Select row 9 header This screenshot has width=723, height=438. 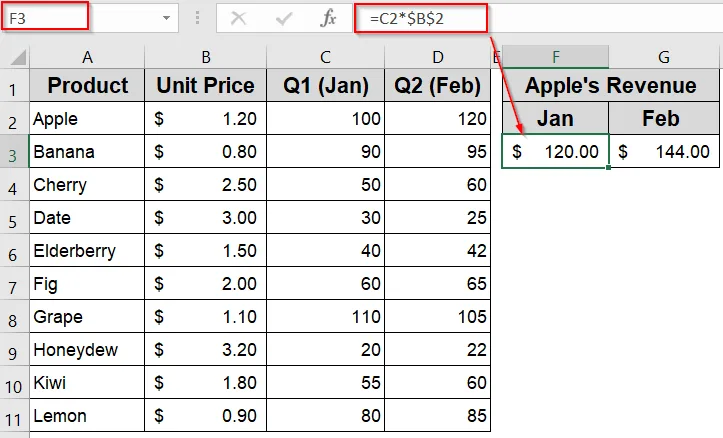coord(15,349)
